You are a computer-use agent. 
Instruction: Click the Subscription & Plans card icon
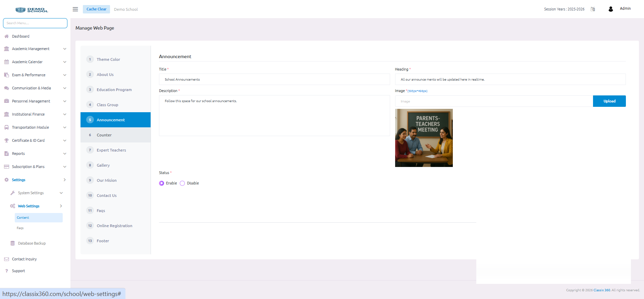pos(6,167)
